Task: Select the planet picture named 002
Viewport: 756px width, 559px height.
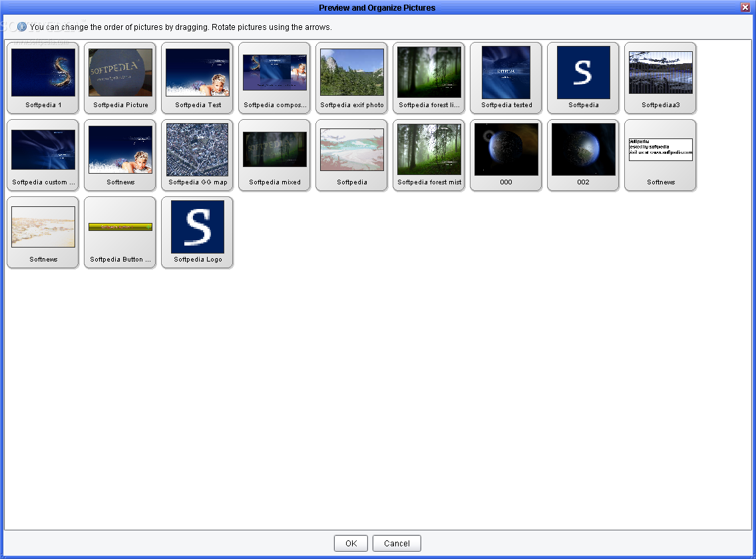Action: [583, 155]
